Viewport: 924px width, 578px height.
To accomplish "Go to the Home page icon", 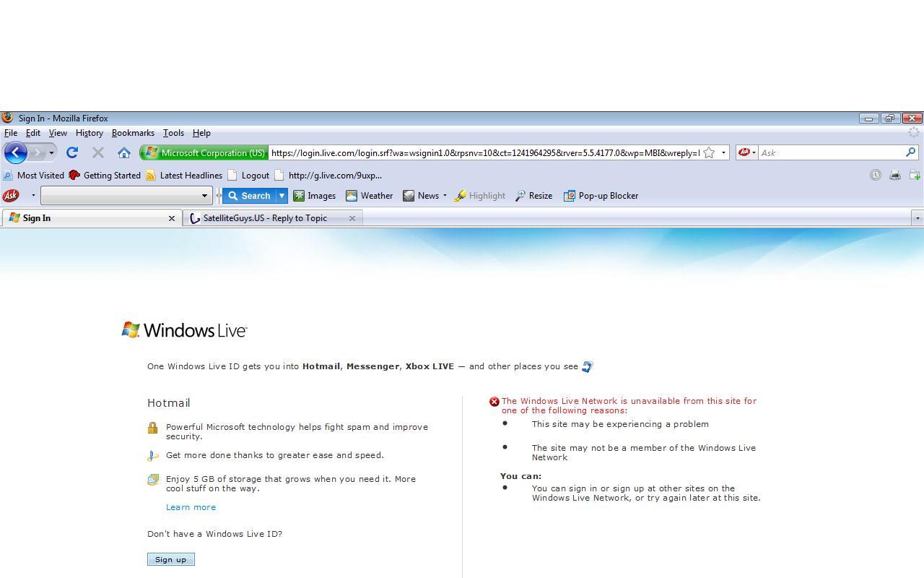I will pos(124,152).
